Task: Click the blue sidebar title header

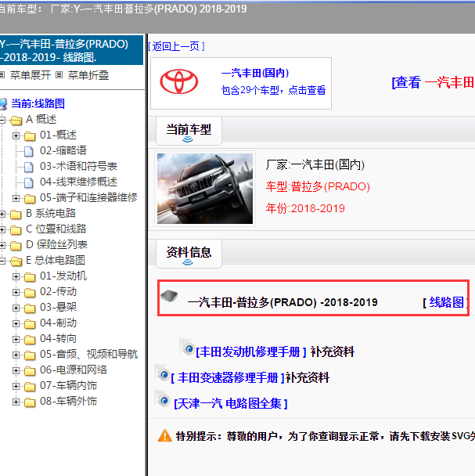Action: [x=71, y=50]
